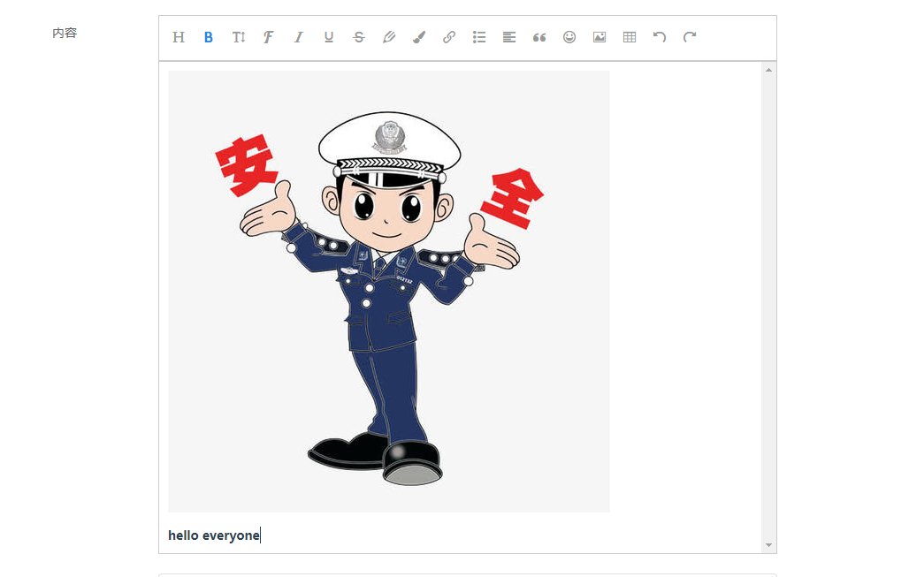Click the scrollbar down arrow in editor

[x=768, y=545]
